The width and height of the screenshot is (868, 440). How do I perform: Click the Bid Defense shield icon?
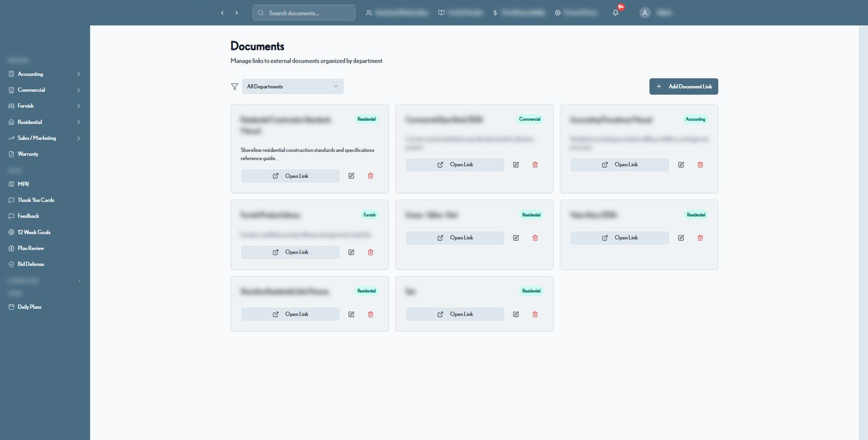[12, 264]
